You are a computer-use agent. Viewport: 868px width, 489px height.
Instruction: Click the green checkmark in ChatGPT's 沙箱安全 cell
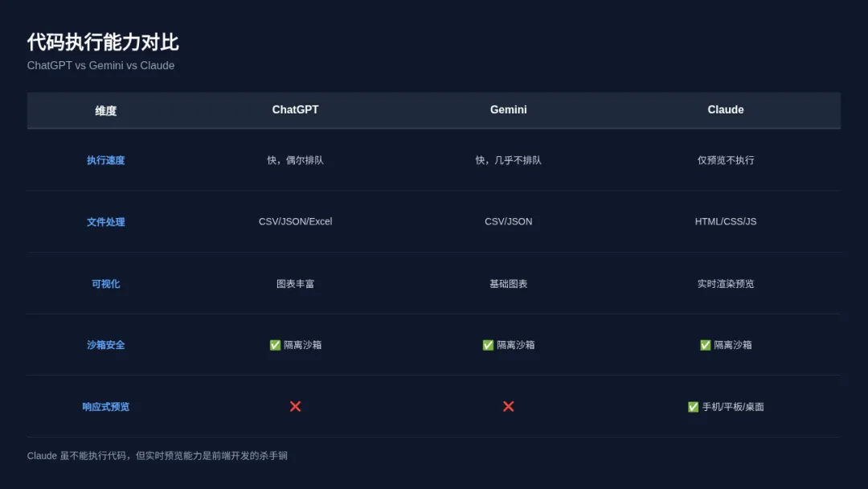click(x=275, y=345)
